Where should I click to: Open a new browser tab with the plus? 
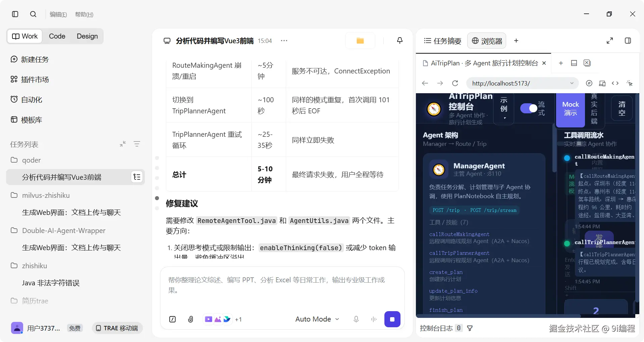point(561,63)
